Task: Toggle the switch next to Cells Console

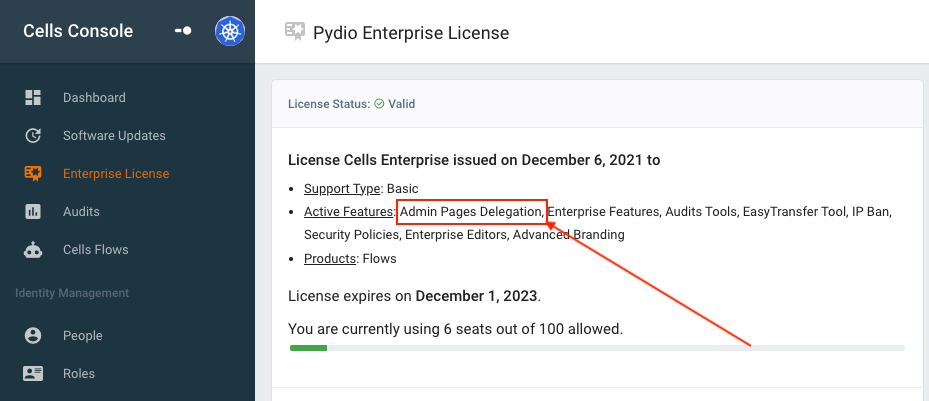Action: point(183,31)
